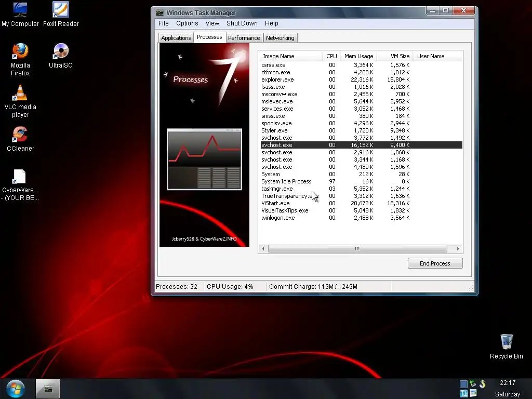Switch to the Networking tab
Image resolution: width=532 pixels, height=399 pixels.
(280, 37)
